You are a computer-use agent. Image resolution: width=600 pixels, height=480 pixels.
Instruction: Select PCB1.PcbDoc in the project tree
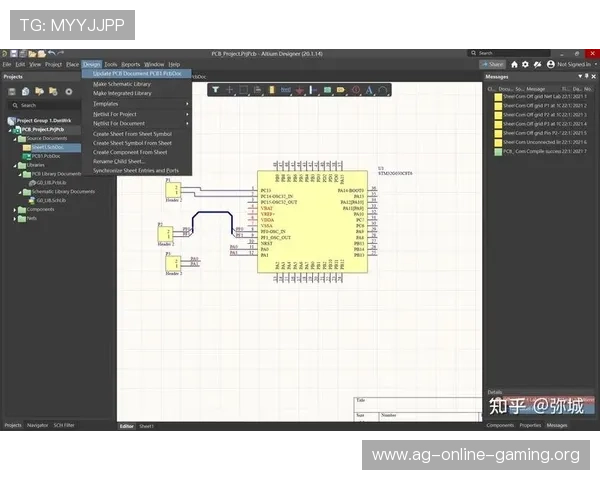point(46,156)
